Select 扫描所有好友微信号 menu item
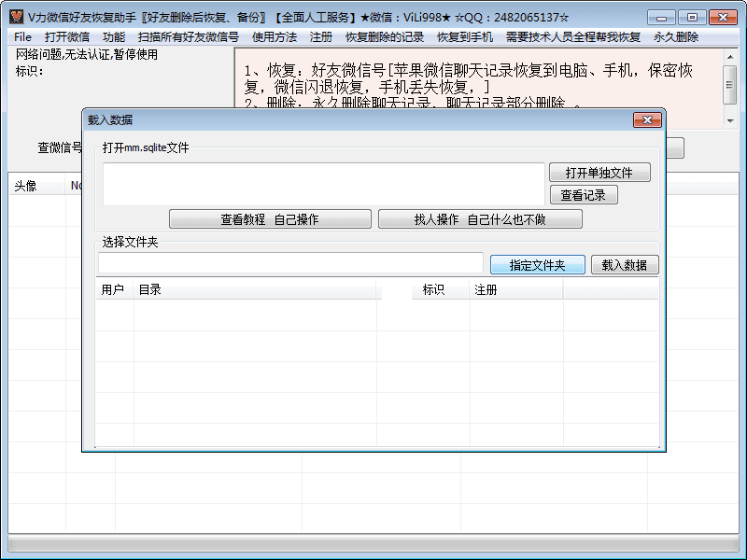The height and width of the screenshot is (560, 747). pyautogui.click(x=189, y=37)
